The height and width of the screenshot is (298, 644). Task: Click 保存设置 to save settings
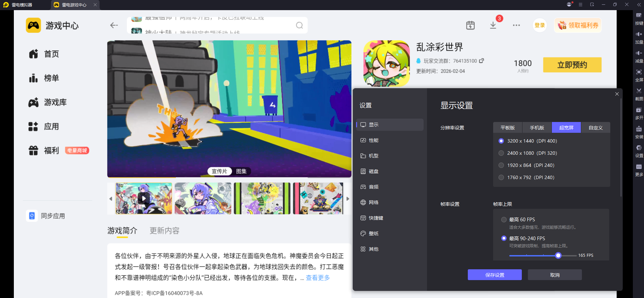(x=495, y=275)
